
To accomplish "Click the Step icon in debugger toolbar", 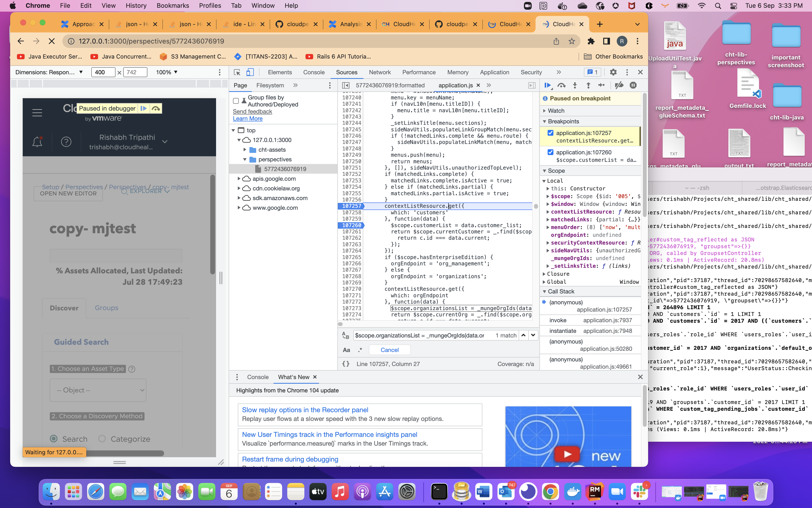I will click(602, 85).
